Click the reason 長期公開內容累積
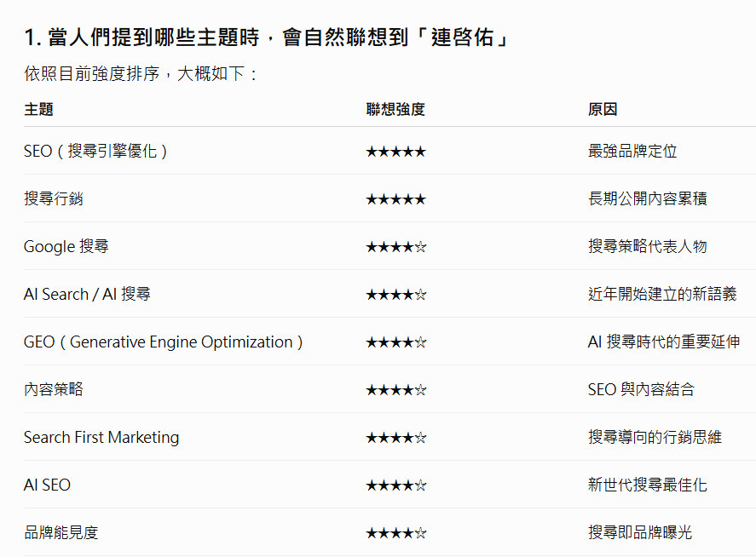 click(648, 198)
